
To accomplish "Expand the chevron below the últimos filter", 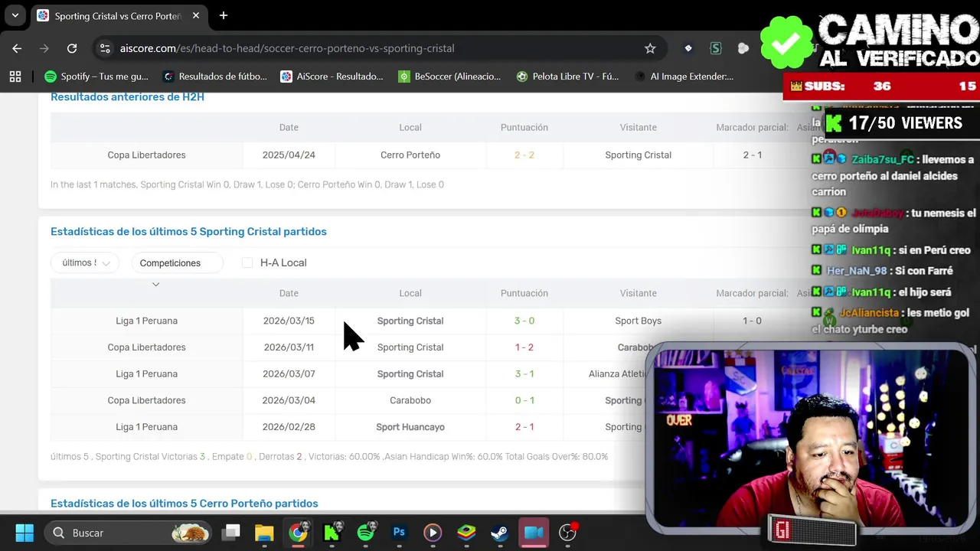I will coord(155,285).
